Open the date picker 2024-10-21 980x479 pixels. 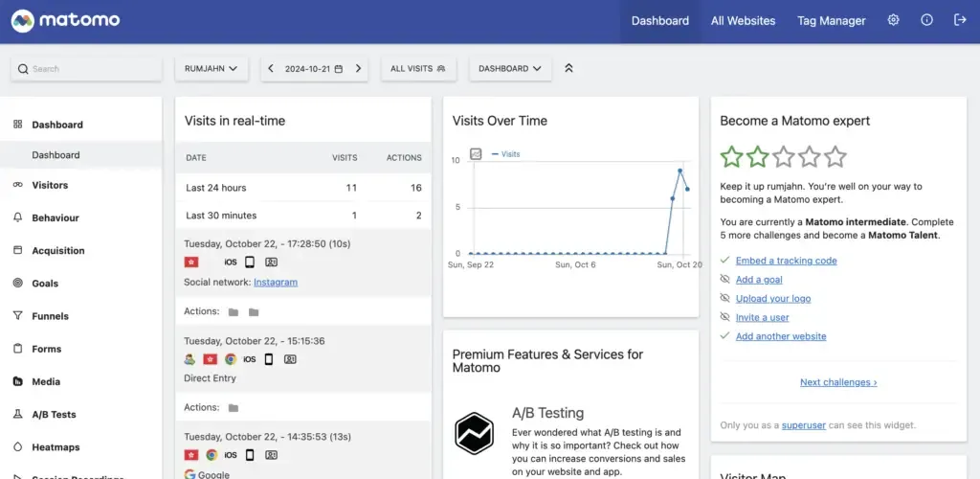click(x=314, y=69)
